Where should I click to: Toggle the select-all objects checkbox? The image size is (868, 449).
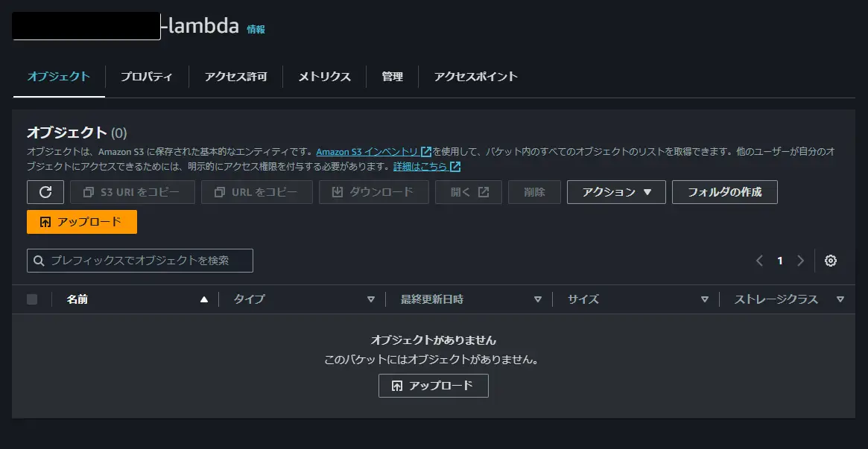pyautogui.click(x=32, y=299)
